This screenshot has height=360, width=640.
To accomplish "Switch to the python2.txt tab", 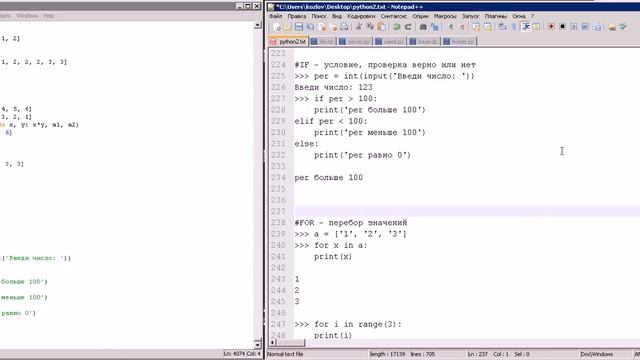I will pyautogui.click(x=288, y=42).
